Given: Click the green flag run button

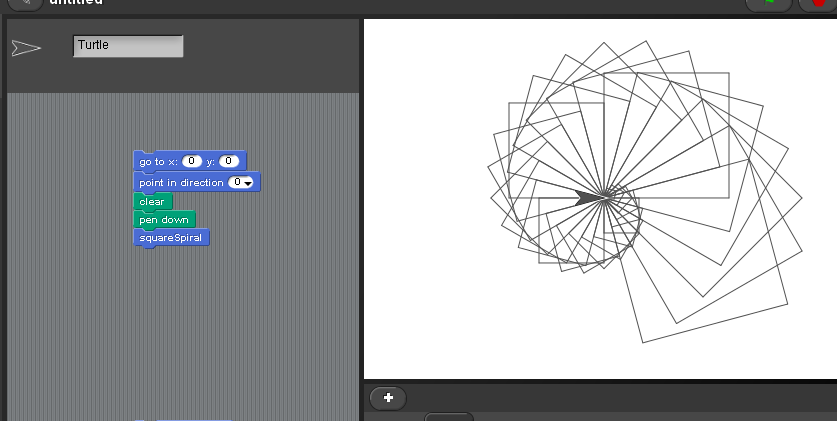Looking at the screenshot, I should pyautogui.click(x=769, y=3).
